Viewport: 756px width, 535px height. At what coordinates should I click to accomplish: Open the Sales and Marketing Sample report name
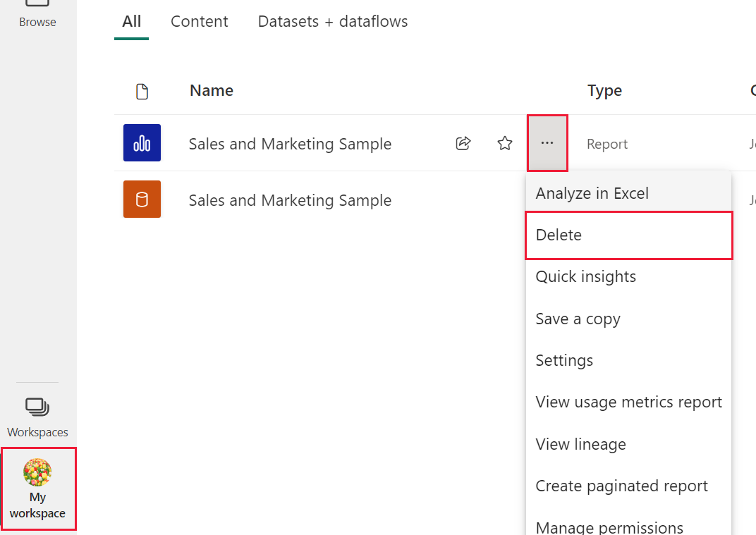(290, 144)
